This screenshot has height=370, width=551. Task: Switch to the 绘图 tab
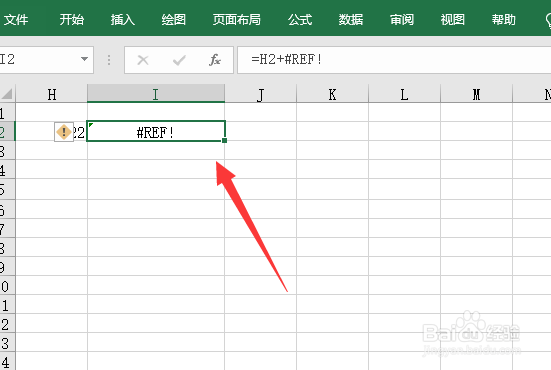(x=174, y=20)
